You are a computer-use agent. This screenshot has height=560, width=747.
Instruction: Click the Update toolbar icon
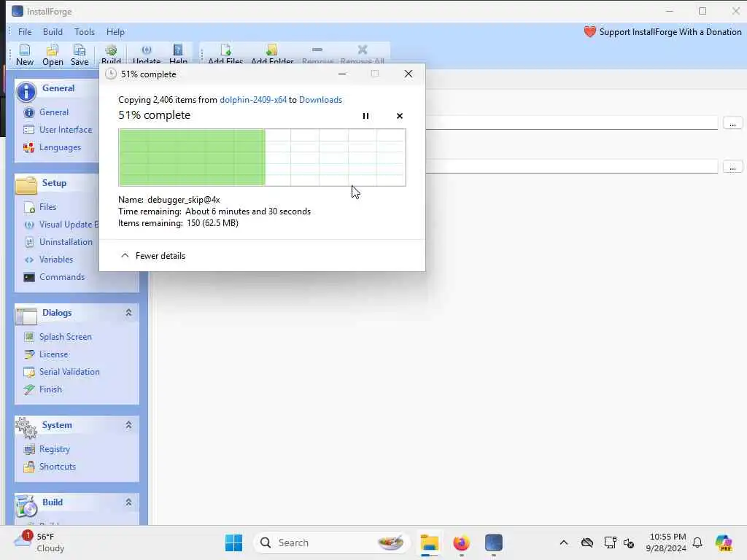click(146, 54)
